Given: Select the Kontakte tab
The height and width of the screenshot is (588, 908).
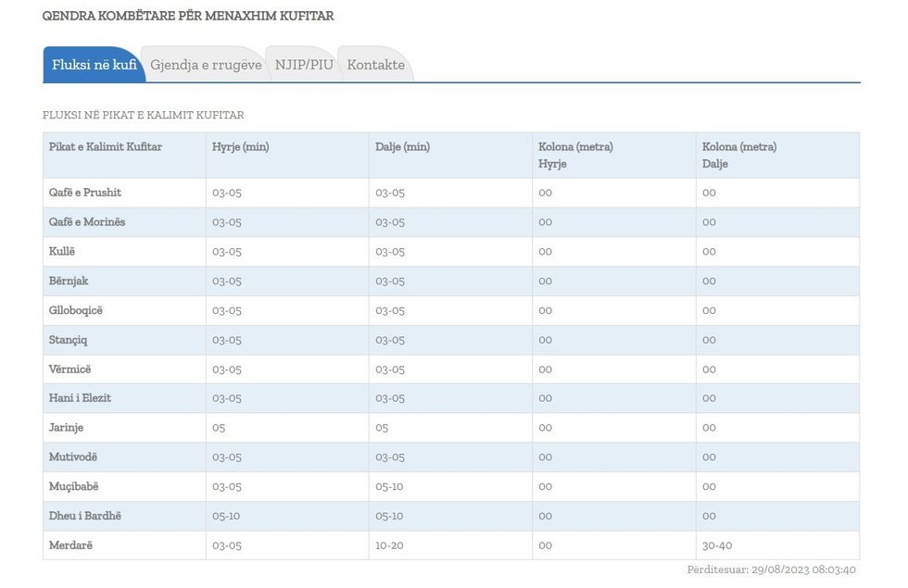Looking at the screenshot, I should pos(375,65).
